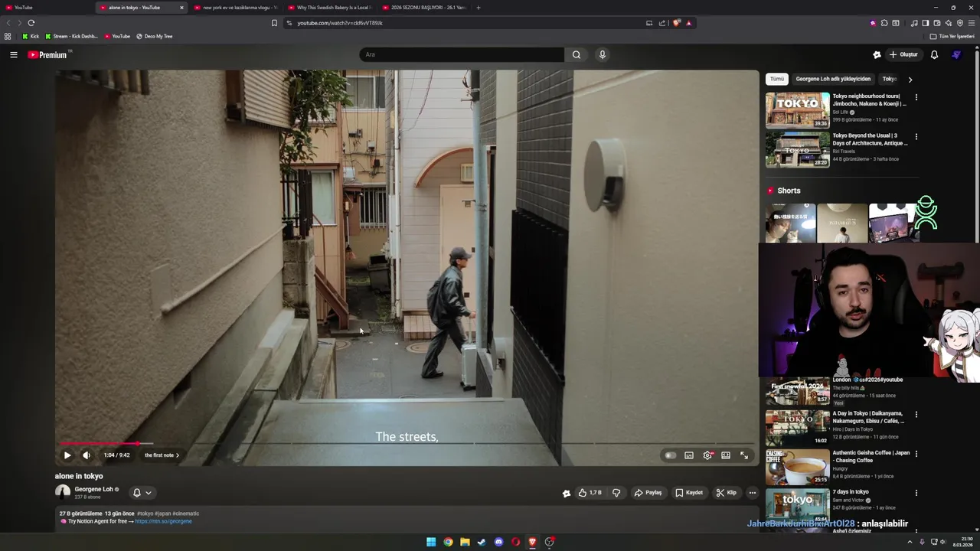The width and height of the screenshot is (980, 551).
Task: Open Windows Start menu
Action: coord(431,542)
